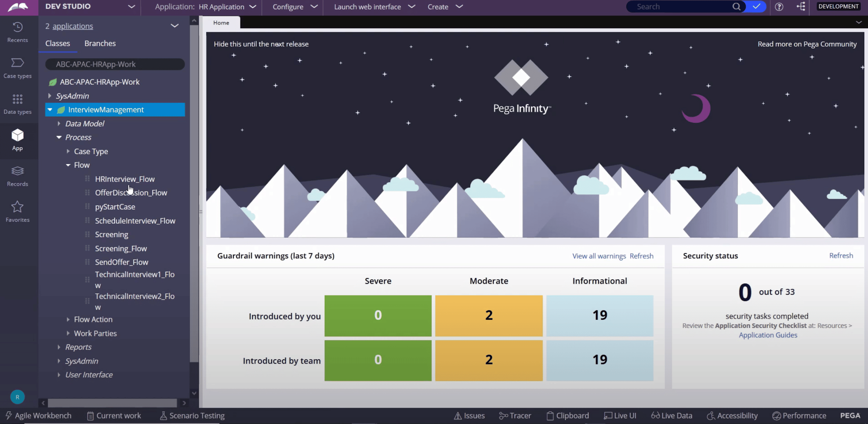
Task: Click the Pega logo in header
Action: pyautogui.click(x=18, y=7)
